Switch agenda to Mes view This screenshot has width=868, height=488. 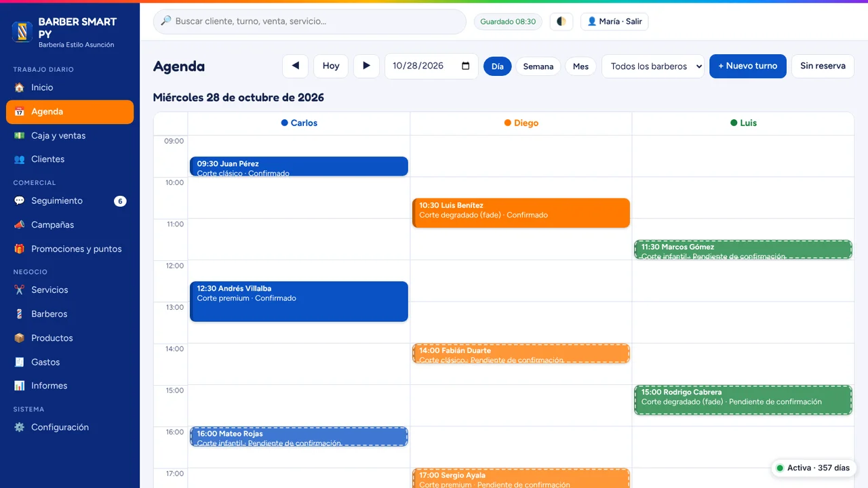coord(580,66)
